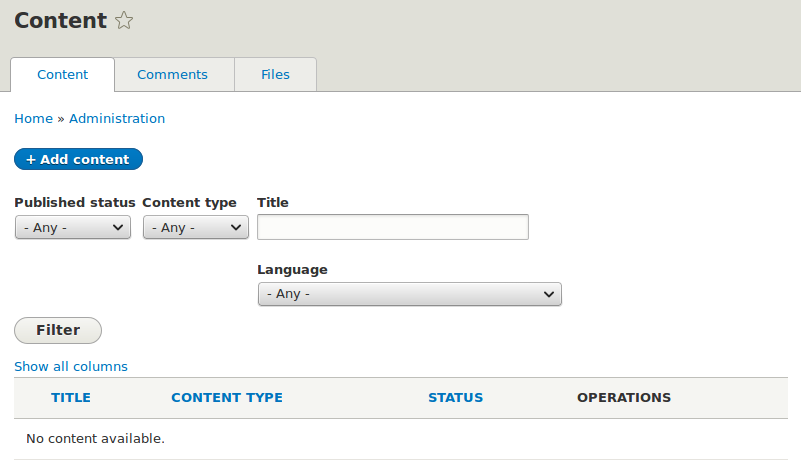Open the Published status dropdown
The image size is (801, 474).
73,228
